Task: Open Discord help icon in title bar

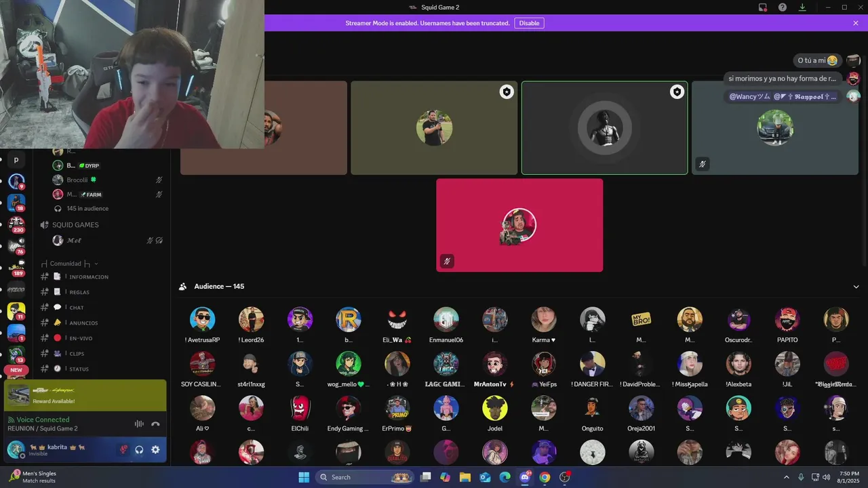Action: (783, 7)
